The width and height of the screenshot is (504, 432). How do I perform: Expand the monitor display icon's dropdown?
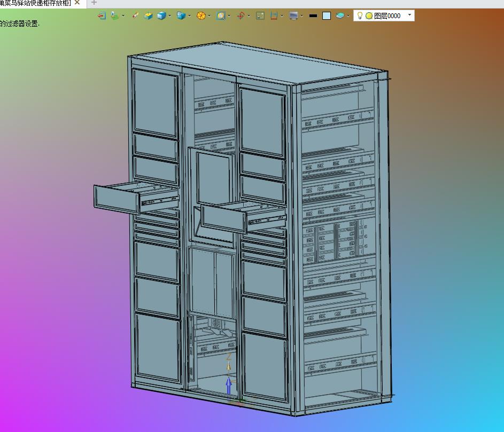coord(302,15)
